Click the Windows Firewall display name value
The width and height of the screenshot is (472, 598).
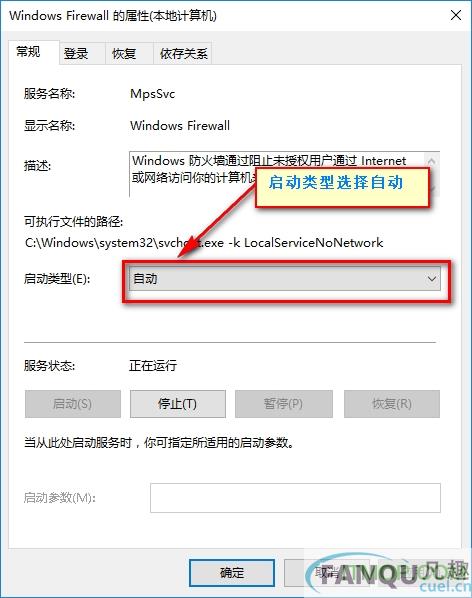pyautogui.click(x=180, y=125)
